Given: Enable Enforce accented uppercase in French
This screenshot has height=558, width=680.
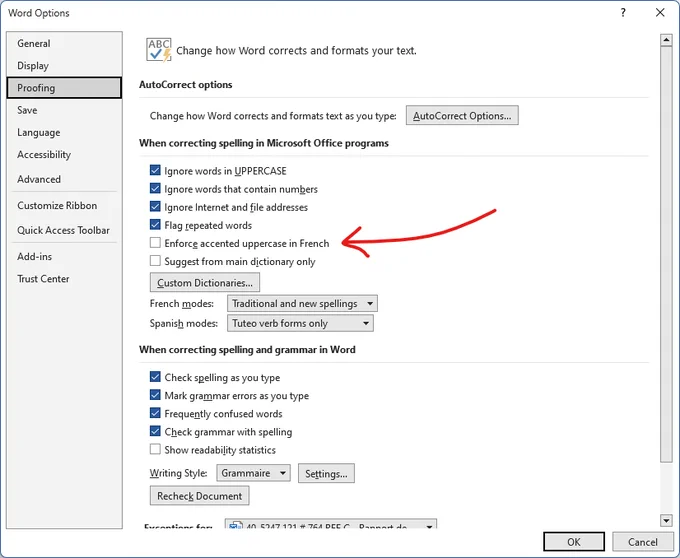Looking at the screenshot, I should coord(155,243).
